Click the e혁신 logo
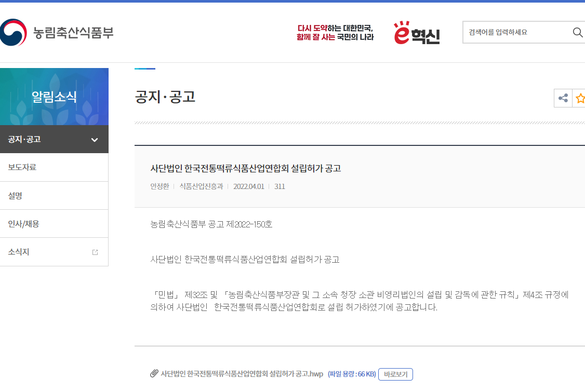This screenshot has width=585, height=392. 417,32
